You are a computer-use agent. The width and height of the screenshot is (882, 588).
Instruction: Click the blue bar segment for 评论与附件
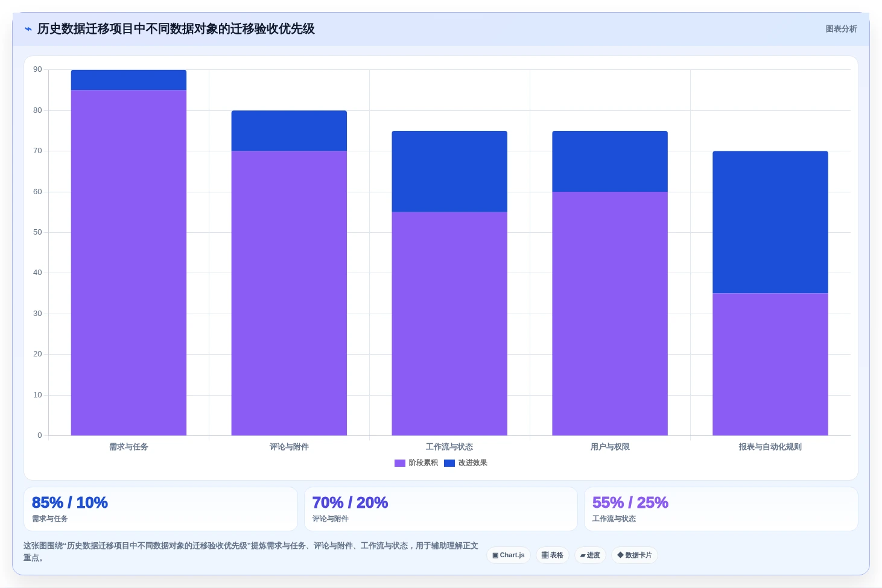(x=289, y=131)
